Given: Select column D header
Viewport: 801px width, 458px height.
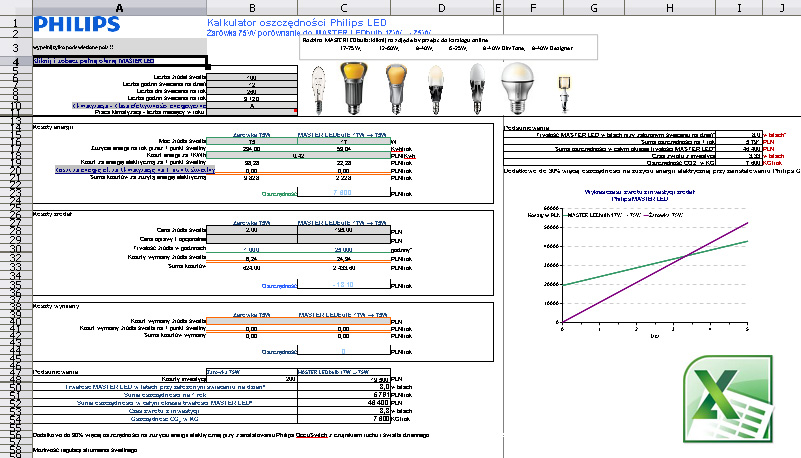Looking at the screenshot, I should (441, 8).
